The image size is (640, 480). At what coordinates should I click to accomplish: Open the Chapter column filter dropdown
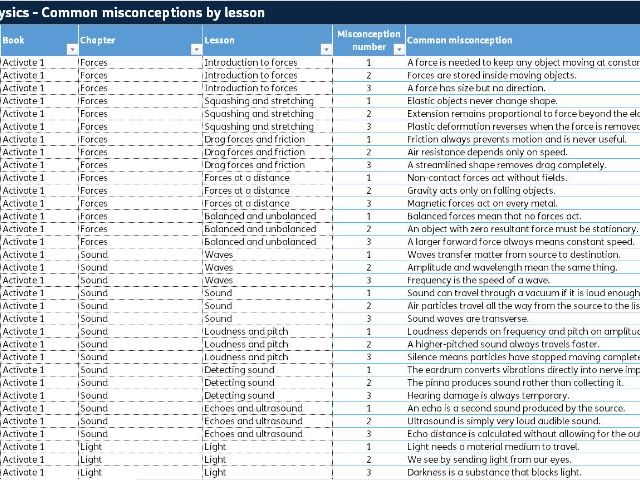[196, 49]
